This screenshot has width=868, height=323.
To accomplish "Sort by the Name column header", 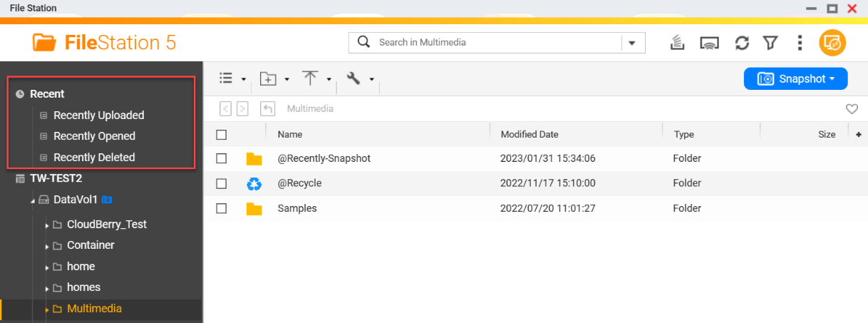I will (x=290, y=134).
